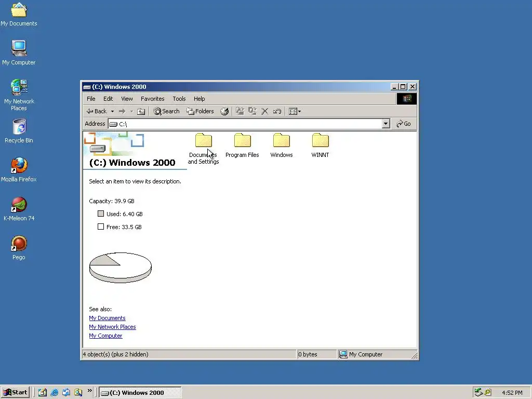Screen dimensions: 532x399
Task: Click the '0 bytes' status bar entry
Action: [x=308, y=354]
